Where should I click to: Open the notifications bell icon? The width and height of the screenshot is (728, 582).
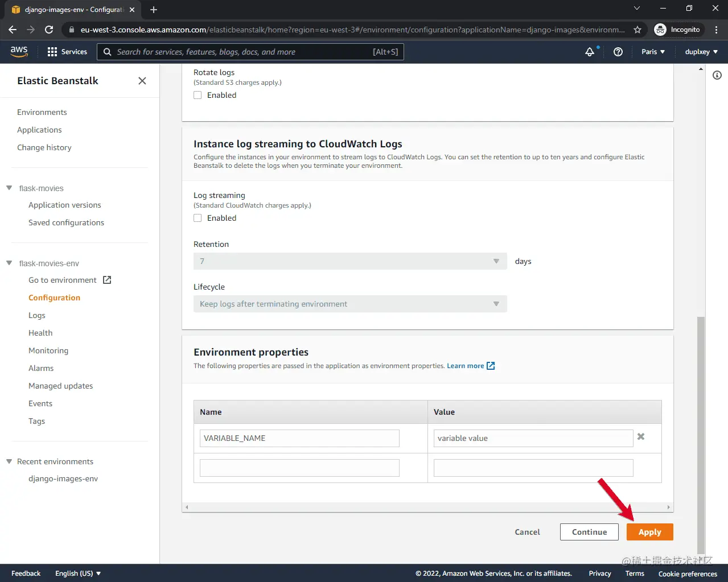589,51
